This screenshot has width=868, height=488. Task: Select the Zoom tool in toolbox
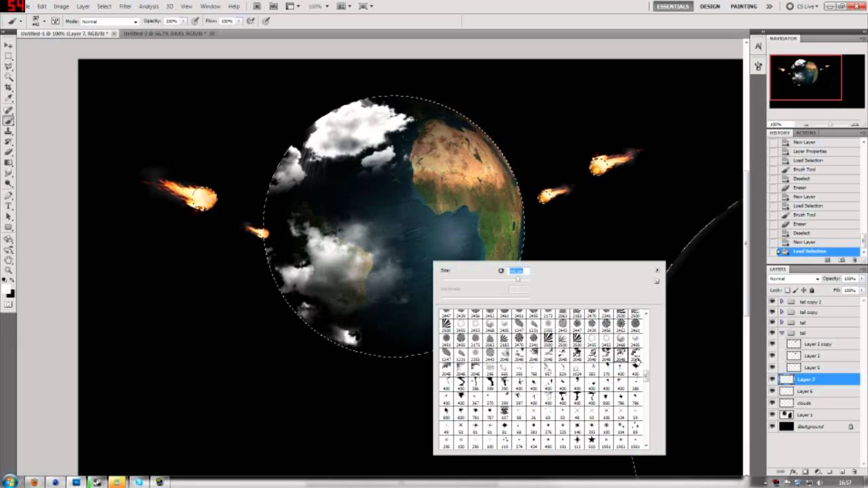pyautogui.click(x=9, y=270)
